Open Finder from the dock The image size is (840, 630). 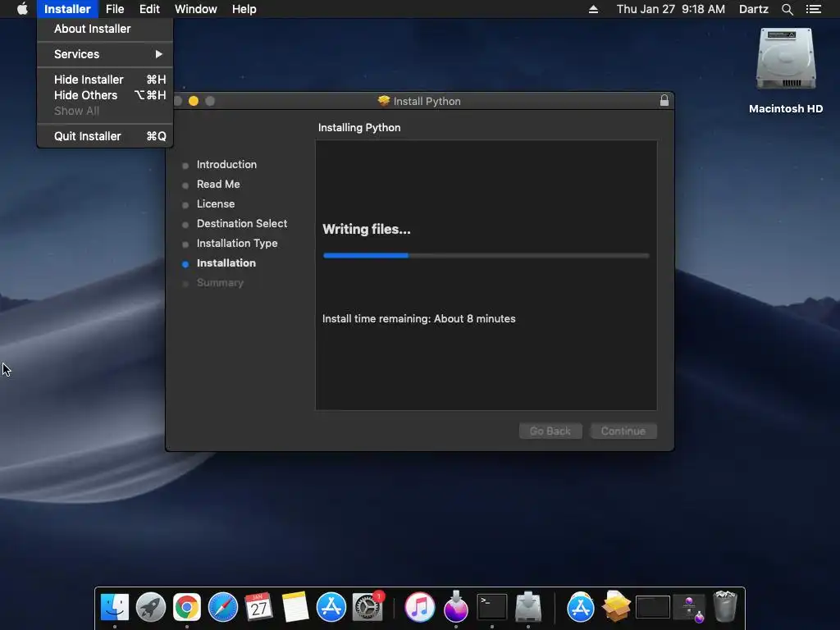pos(115,607)
